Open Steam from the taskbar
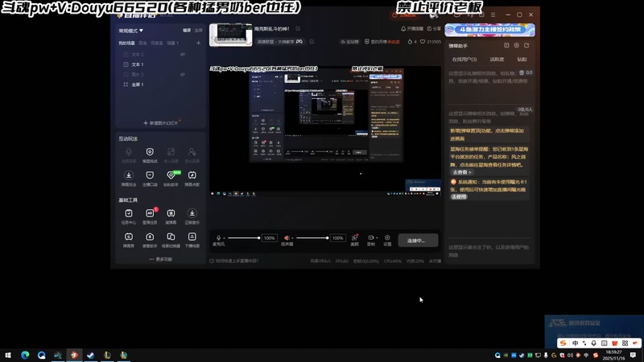The image size is (644, 362). (x=91, y=355)
